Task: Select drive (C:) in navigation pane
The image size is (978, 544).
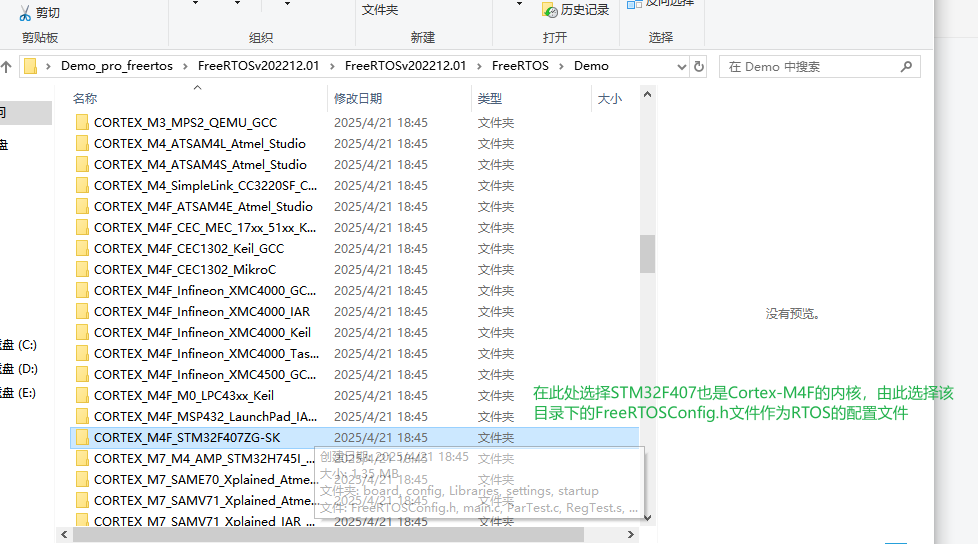Action: click(x=19, y=344)
